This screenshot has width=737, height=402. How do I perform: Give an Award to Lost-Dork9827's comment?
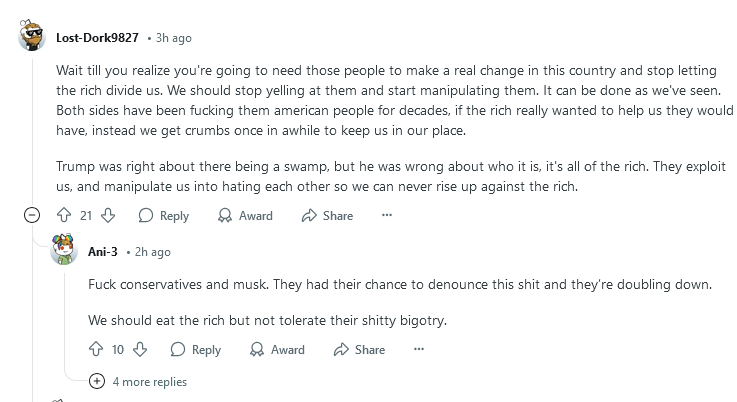click(245, 215)
